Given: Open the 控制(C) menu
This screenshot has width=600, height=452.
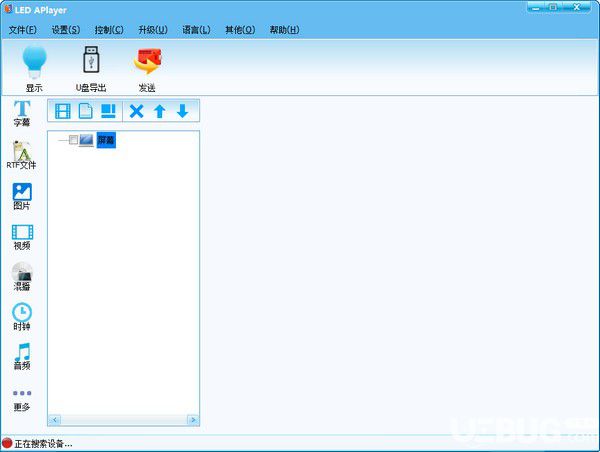Looking at the screenshot, I should [x=109, y=30].
